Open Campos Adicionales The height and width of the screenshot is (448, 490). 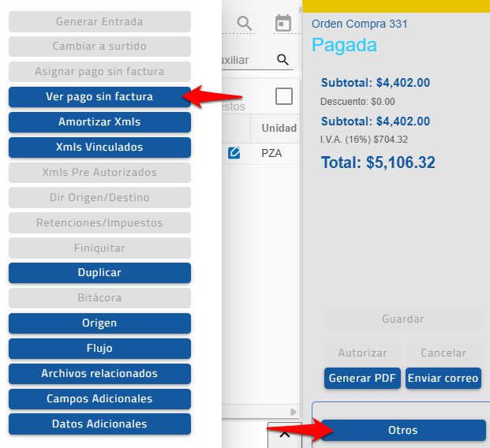pos(99,399)
